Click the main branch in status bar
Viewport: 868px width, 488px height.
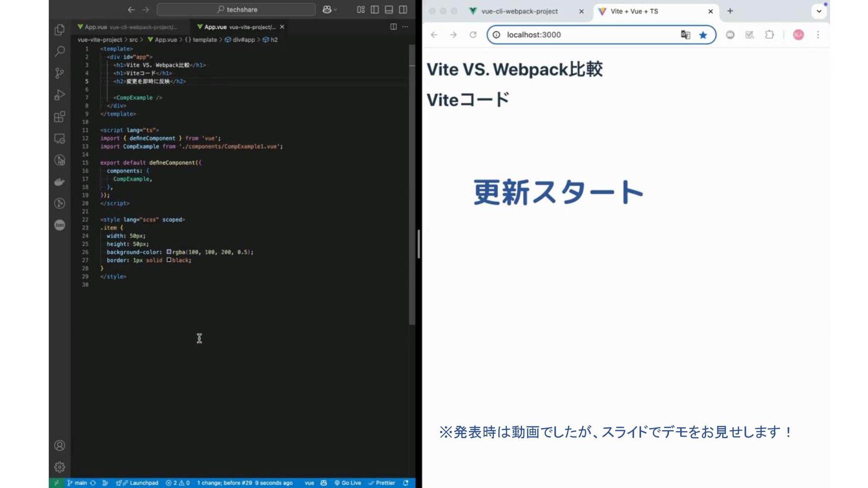77,483
